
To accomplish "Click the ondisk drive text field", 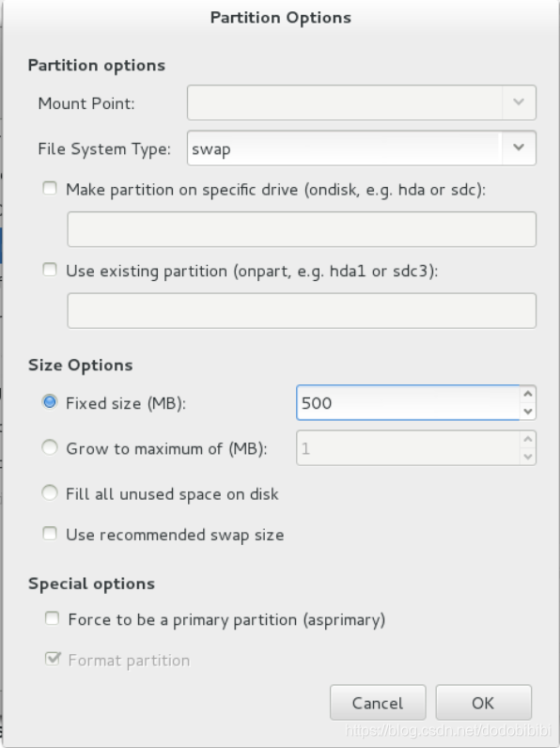I will pyautogui.click(x=302, y=229).
